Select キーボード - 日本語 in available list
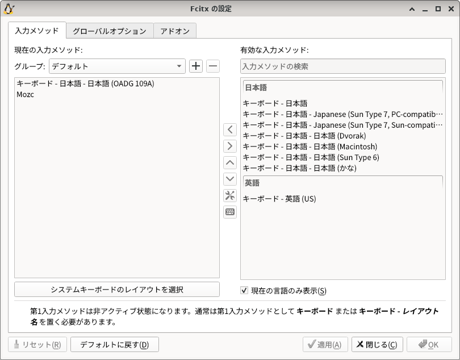The height and width of the screenshot is (360, 460). (343, 103)
